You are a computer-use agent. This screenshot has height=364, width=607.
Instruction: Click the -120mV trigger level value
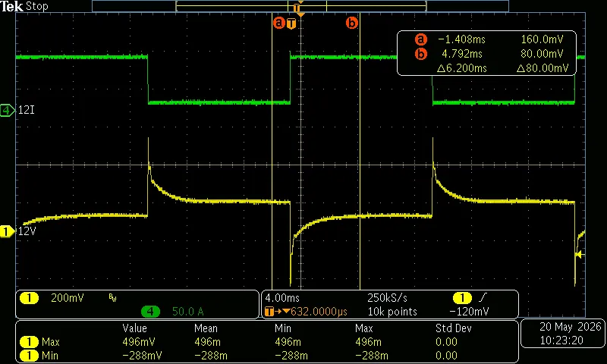coord(469,312)
